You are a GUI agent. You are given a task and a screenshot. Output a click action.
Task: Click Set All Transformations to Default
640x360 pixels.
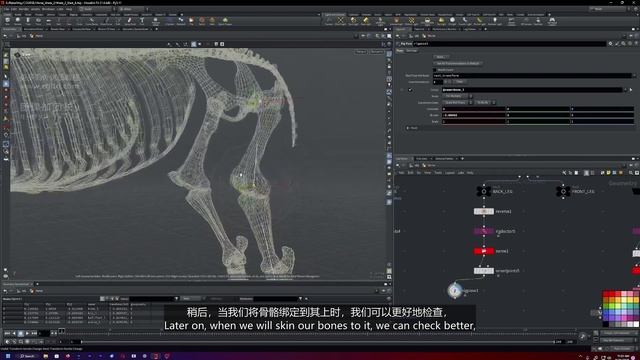(x=458, y=63)
